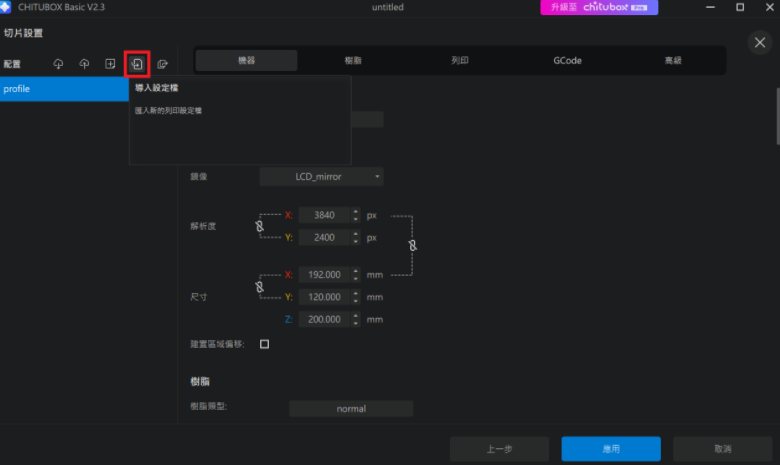
Task: Increase the resolution X value stepper
Action: 355,211
